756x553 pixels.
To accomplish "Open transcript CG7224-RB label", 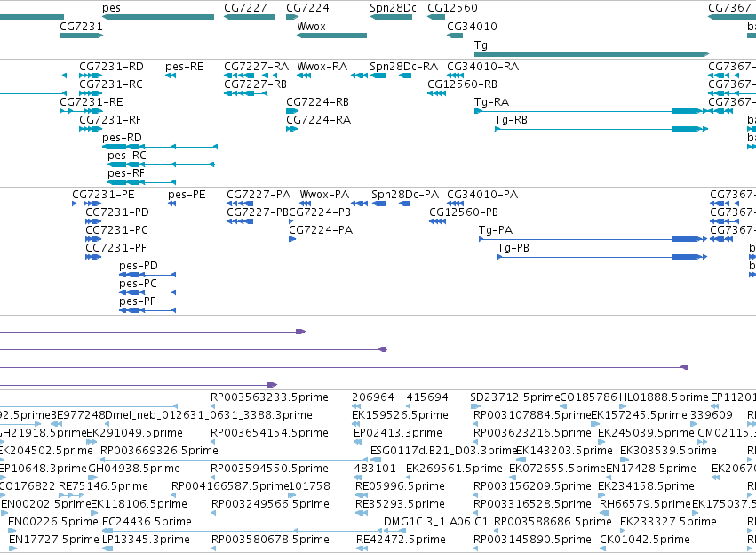I will tap(318, 102).
